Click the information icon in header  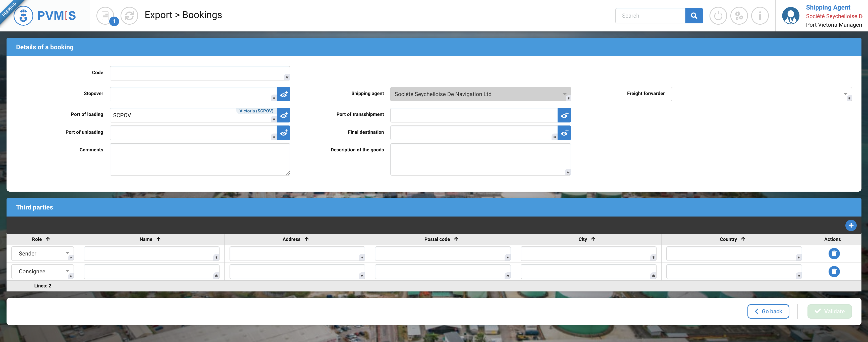760,16
